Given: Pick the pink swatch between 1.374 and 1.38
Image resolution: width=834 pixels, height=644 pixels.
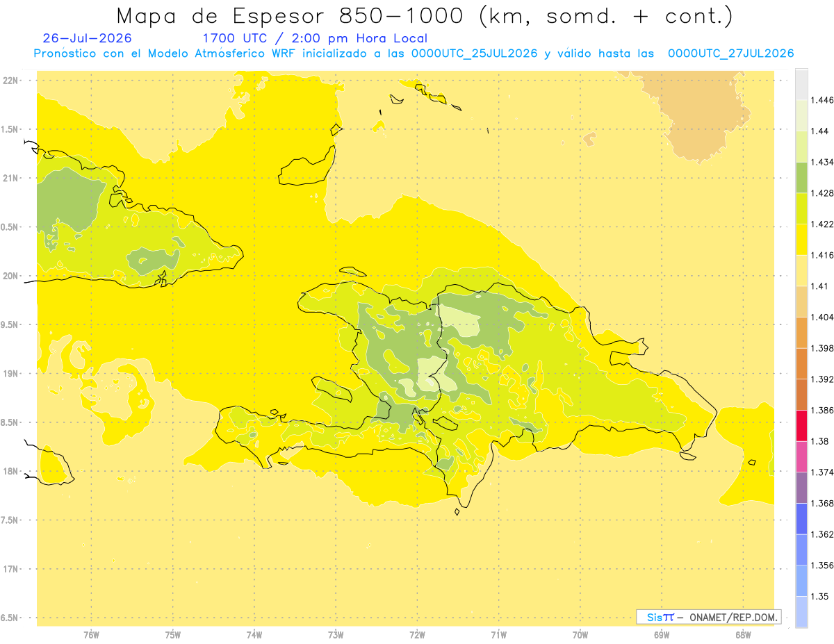Looking at the screenshot, I should coord(801,456).
